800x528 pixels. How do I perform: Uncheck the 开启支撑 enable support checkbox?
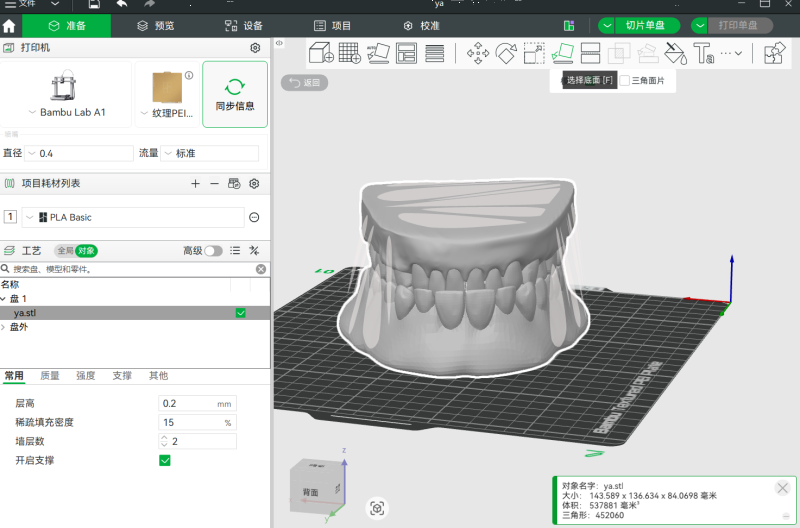[165, 460]
